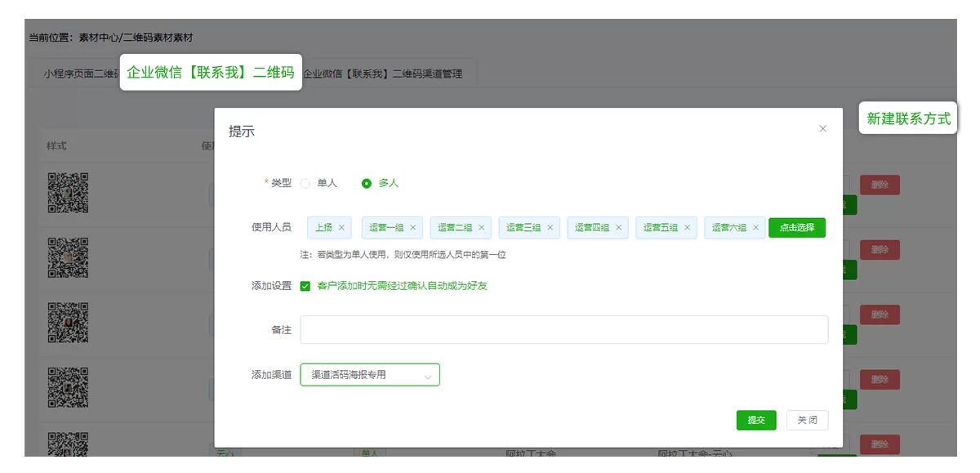Click the 关闭 button
The width and height of the screenshot is (980, 473).
[x=806, y=420]
